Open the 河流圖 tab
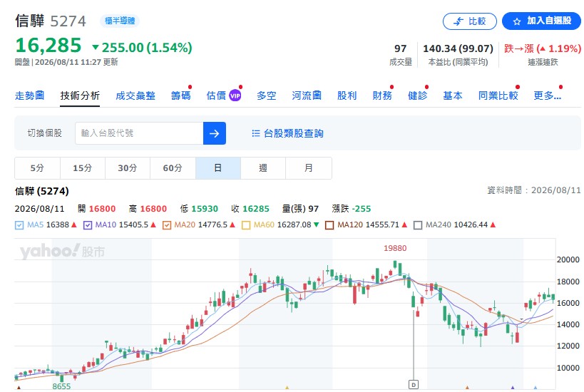 click(307, 96)
